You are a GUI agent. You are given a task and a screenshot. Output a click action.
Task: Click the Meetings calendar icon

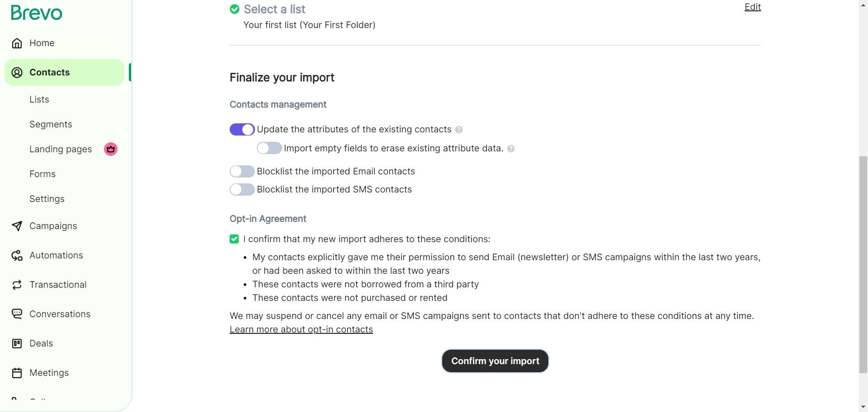click(17, 373)
